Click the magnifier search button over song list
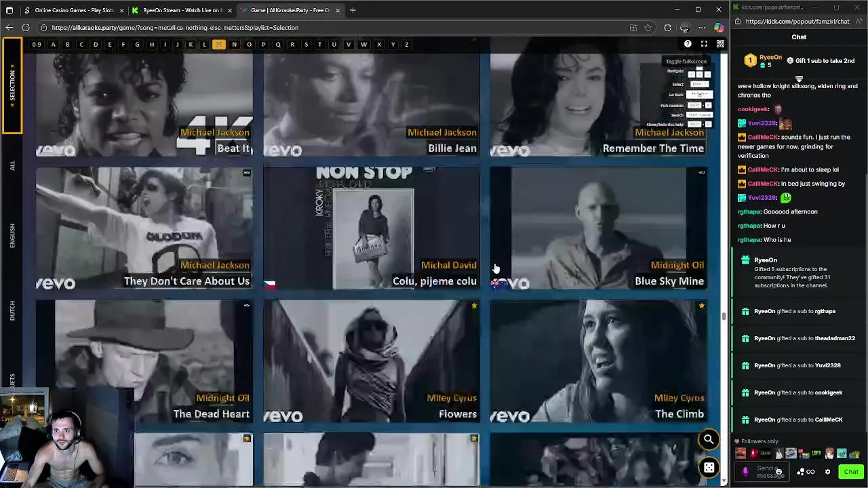 [x=709, y=440]
